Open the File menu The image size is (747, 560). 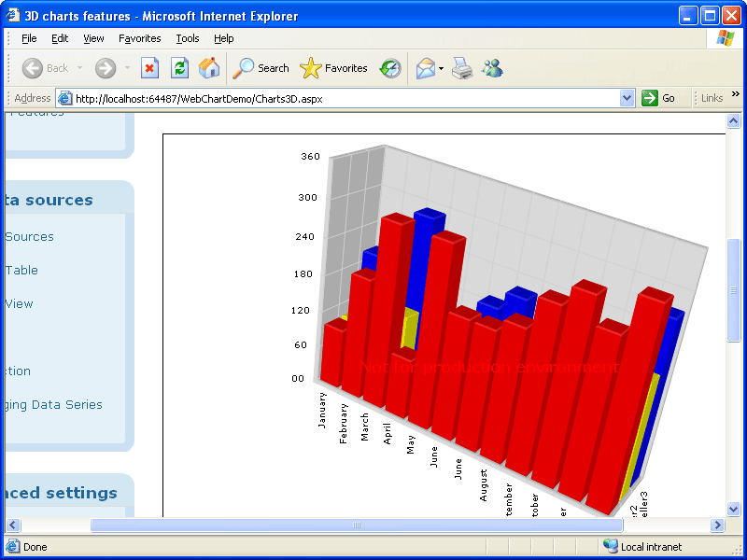click(29, 38)
